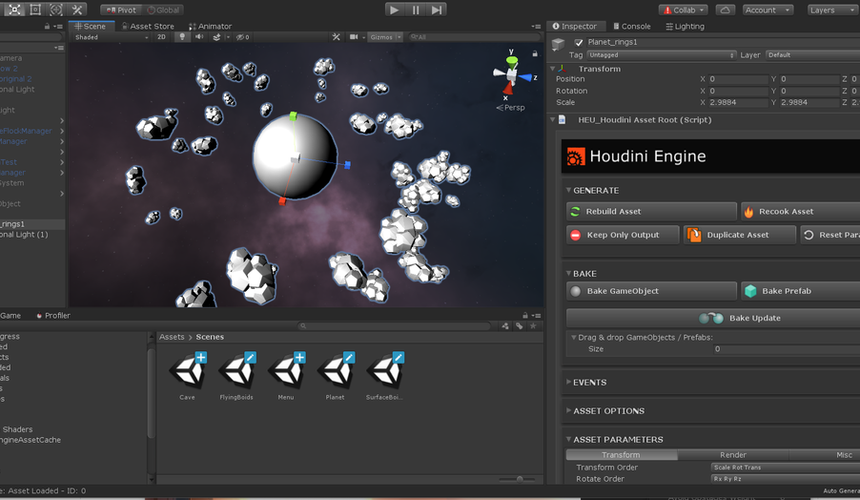Expand the ASSET OPTIONS section
860x500 pixels.
[x=569, y=411]
